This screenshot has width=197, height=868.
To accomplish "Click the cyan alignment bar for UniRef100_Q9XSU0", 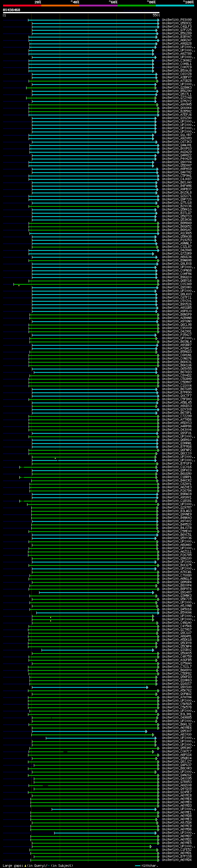I will coord(90,687).
